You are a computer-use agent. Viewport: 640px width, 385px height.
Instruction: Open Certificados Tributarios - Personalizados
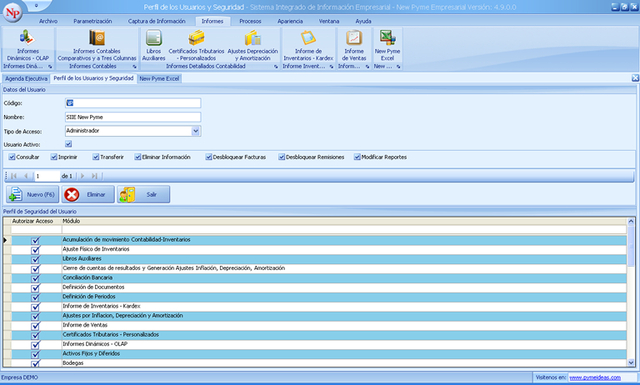(x=196, y=45)
